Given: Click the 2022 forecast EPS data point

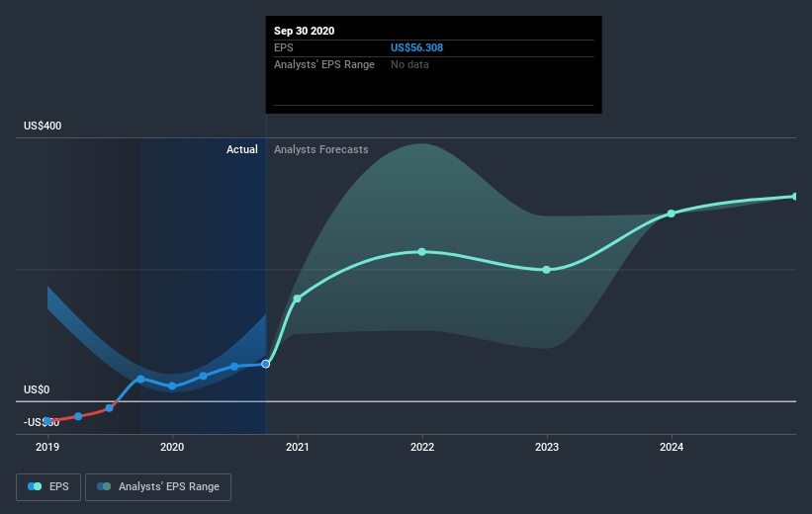Looking at the screenshot, I should click(422, 252).
